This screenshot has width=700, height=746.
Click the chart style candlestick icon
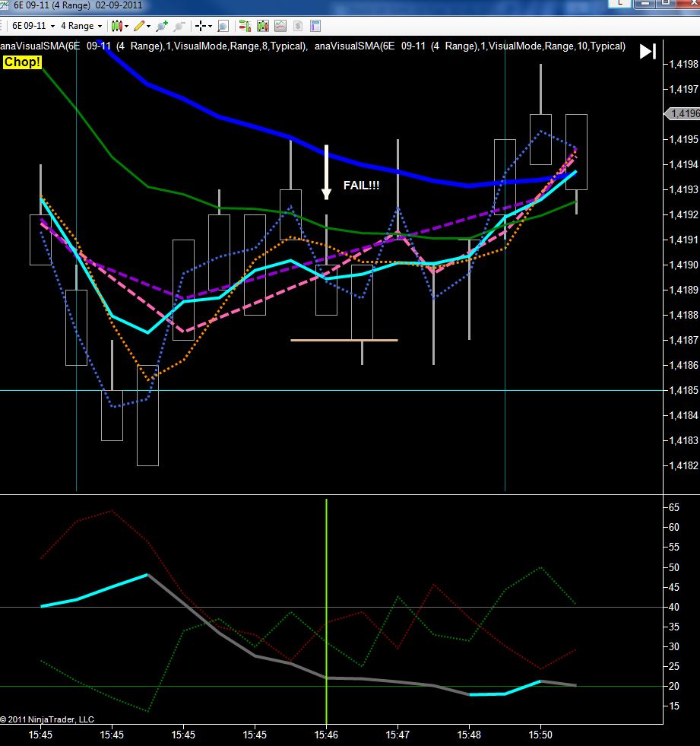(117, 26)
